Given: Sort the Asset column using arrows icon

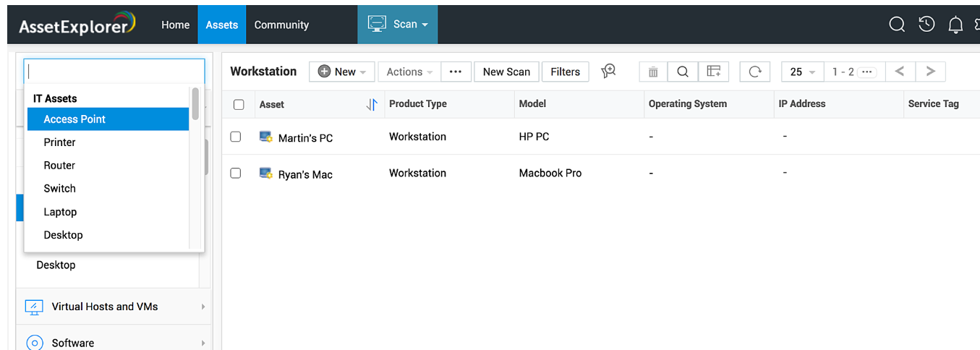Looking at the screenshot, I should (x=372, y=105).
